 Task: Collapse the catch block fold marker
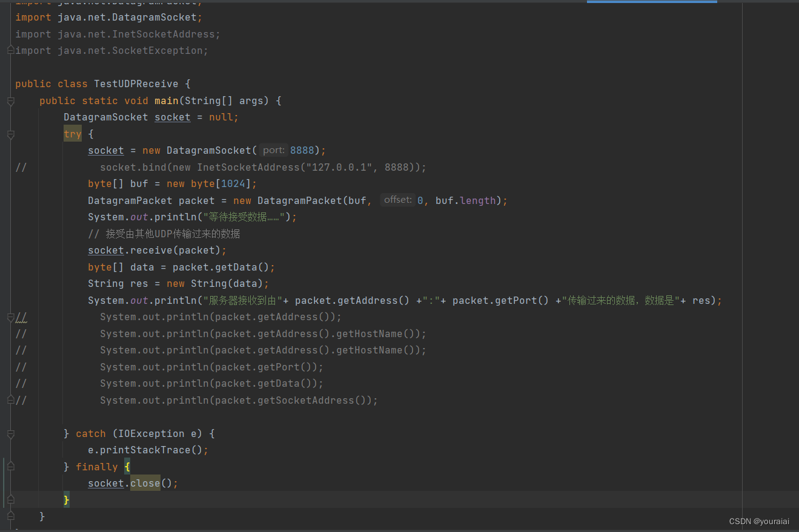[10, 434]
